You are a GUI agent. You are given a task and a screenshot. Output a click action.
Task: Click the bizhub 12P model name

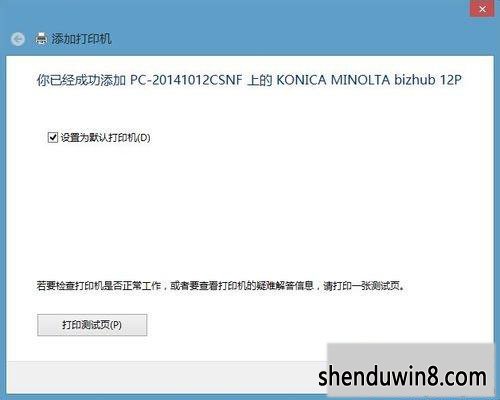428,80
